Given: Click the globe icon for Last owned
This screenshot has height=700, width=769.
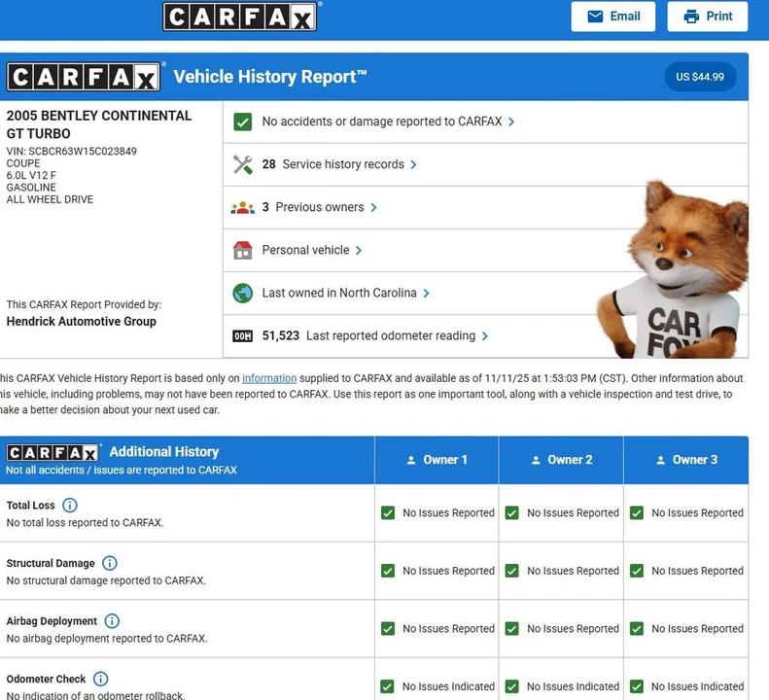Looking at the screenshot, I should (x=243, y=294).
